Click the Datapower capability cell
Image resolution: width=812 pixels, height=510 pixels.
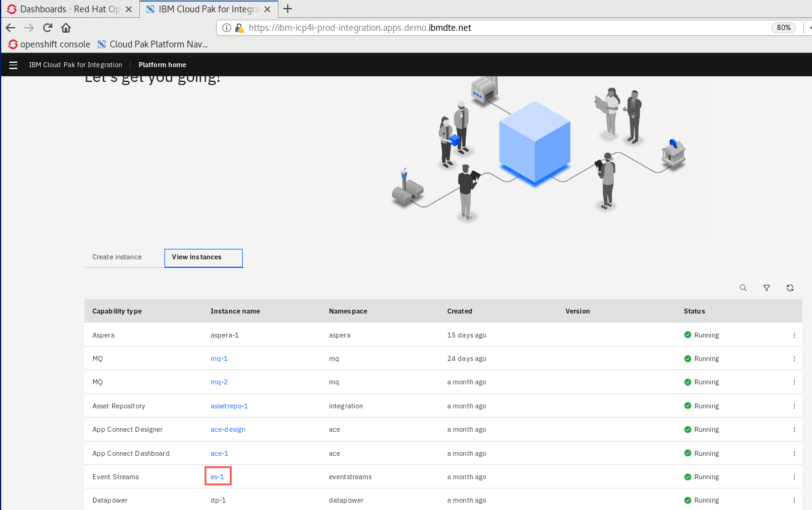click(x=110, y=500)
